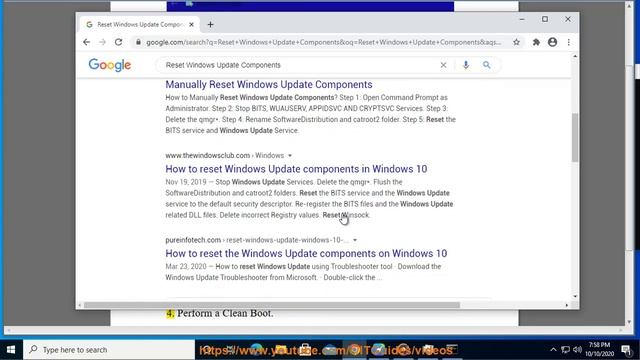Select the Reset Windows Update Components tab

139,24
